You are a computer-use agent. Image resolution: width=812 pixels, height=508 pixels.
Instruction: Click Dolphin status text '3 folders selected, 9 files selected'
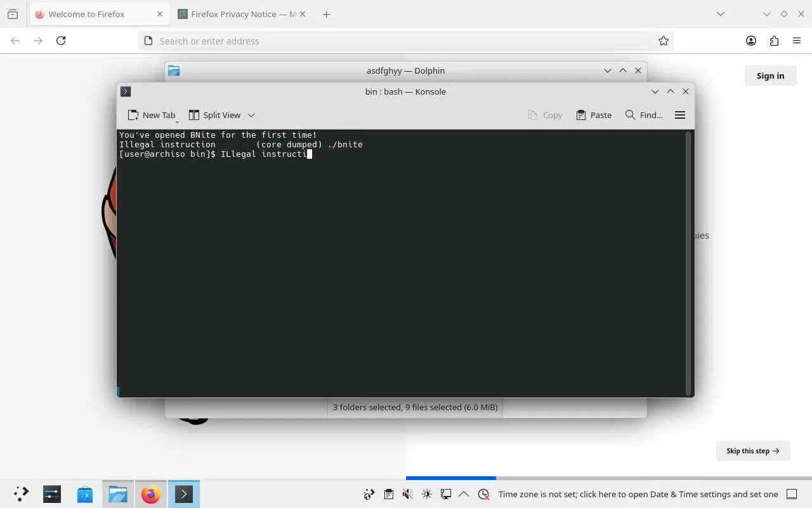point(415,407)
